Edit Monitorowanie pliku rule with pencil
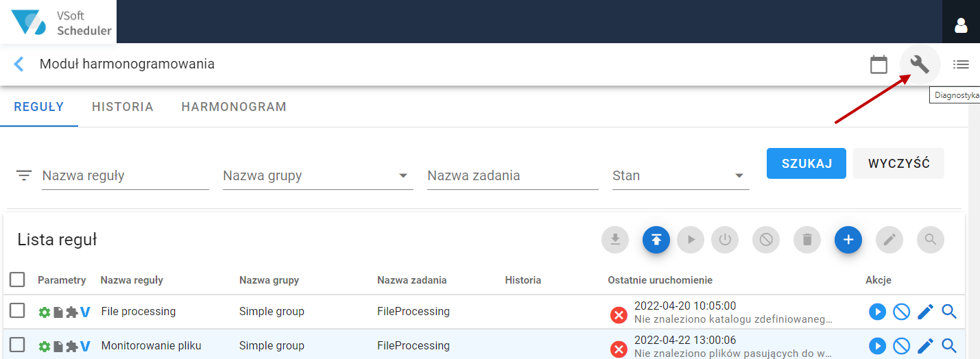 [x=925, y=346]
